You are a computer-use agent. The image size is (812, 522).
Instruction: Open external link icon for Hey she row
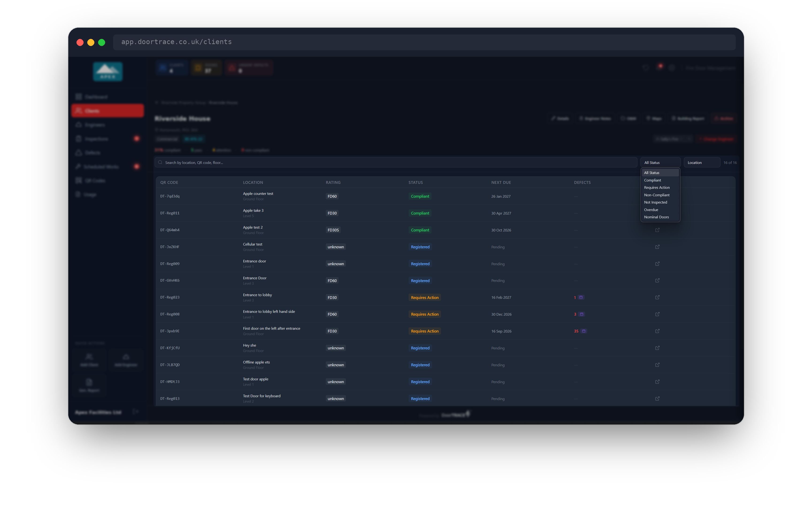click(x=657, y=348)
